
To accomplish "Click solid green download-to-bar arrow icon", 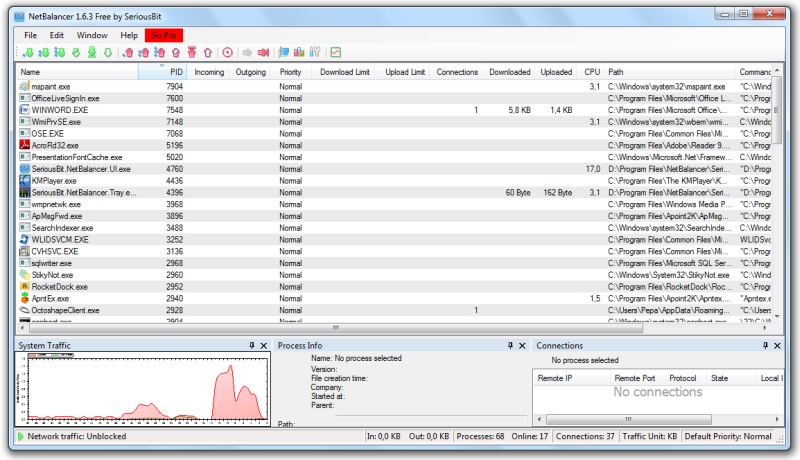I will (92, 53).
